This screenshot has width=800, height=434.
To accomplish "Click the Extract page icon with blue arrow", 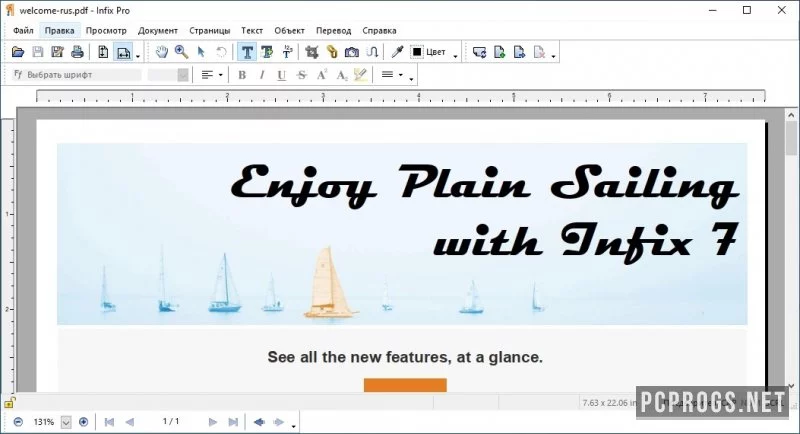I will 519,52.
